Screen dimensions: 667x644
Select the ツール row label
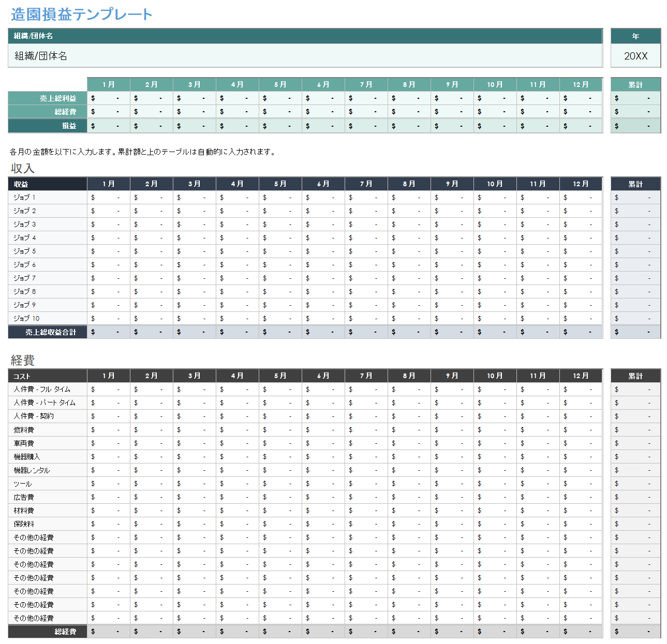coord(48,484)
